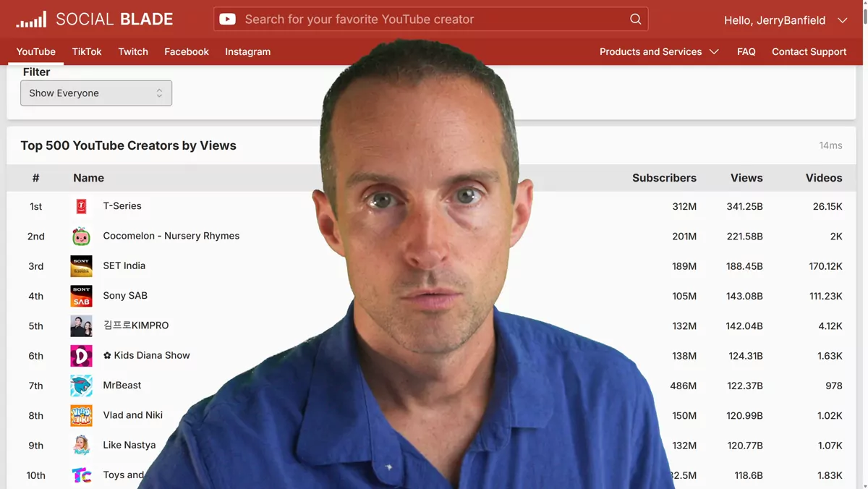Switch to the Twitch tab

(133, 51)
